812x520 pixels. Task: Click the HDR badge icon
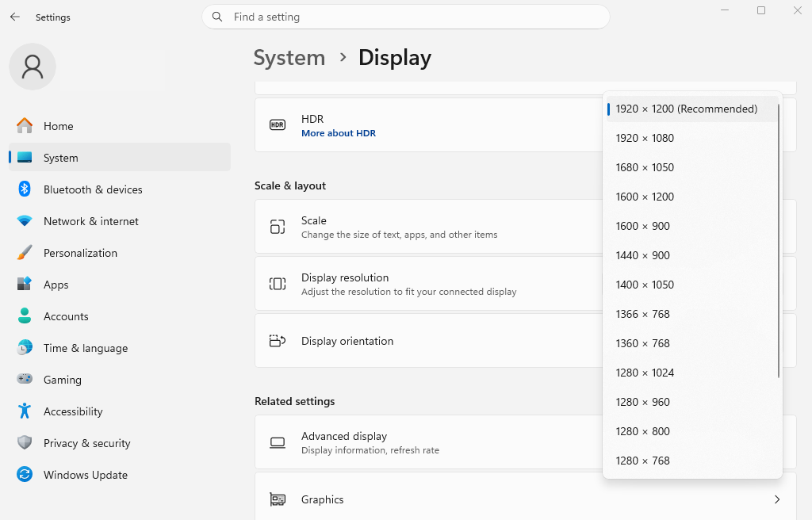coord(278,124)
